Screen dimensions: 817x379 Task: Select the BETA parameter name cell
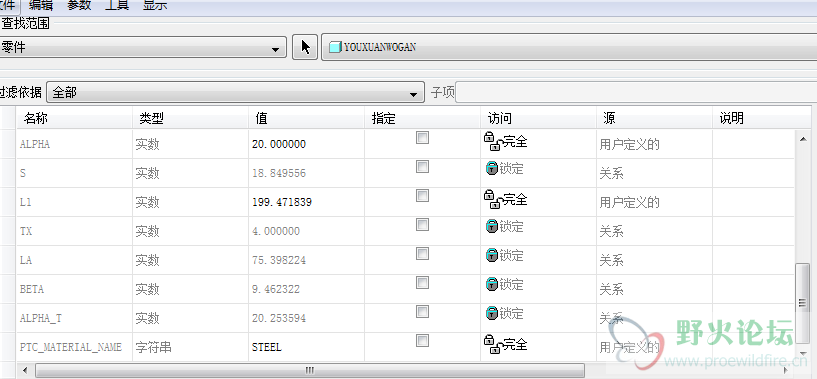[75, 289]
